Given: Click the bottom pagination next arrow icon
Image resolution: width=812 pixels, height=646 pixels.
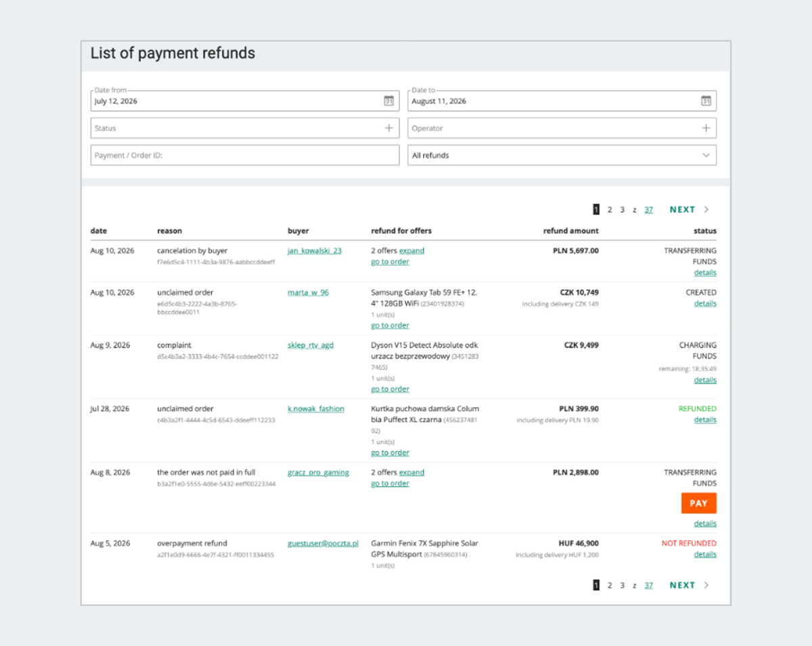Looking at the screenshot, I should (x=706, y=585).
